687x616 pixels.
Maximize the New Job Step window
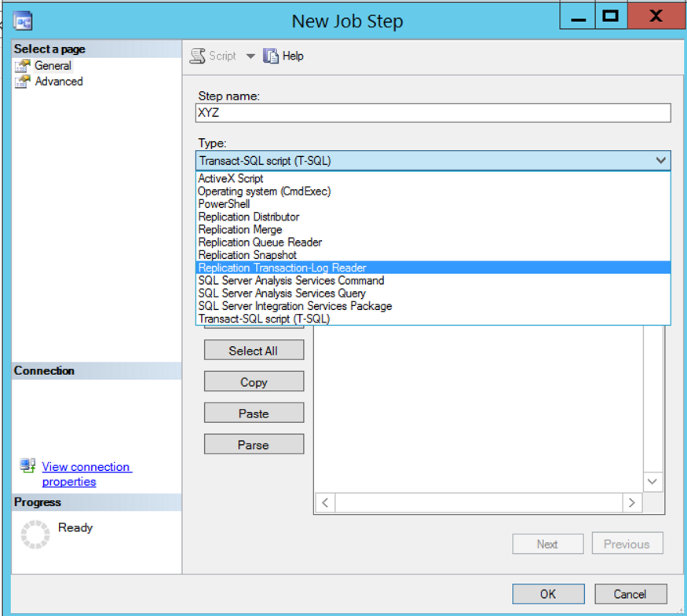(x=611, y=16)
